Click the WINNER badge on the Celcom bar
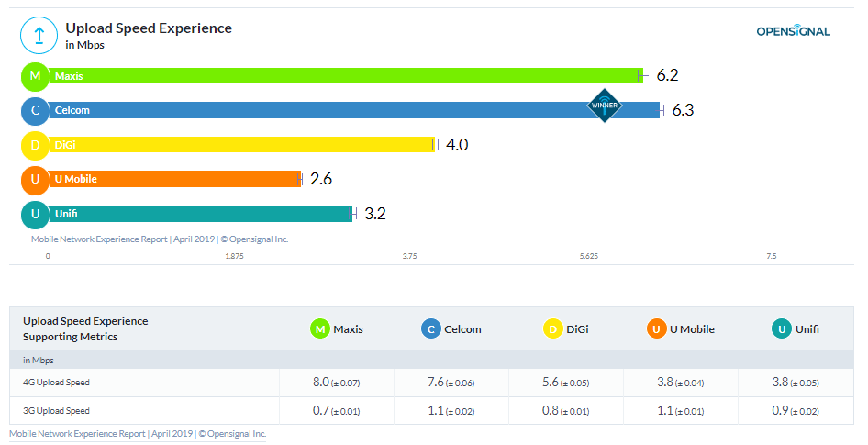The width and height of the screenshot is (868, 445). pos(604,106)
